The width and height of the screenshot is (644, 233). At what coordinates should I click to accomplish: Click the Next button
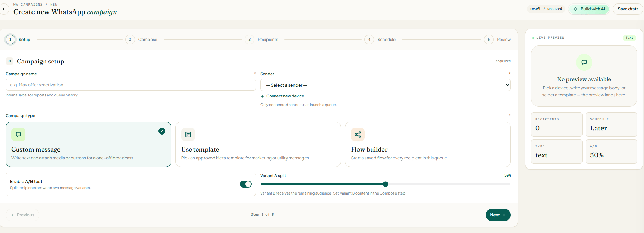pos(498,215)
